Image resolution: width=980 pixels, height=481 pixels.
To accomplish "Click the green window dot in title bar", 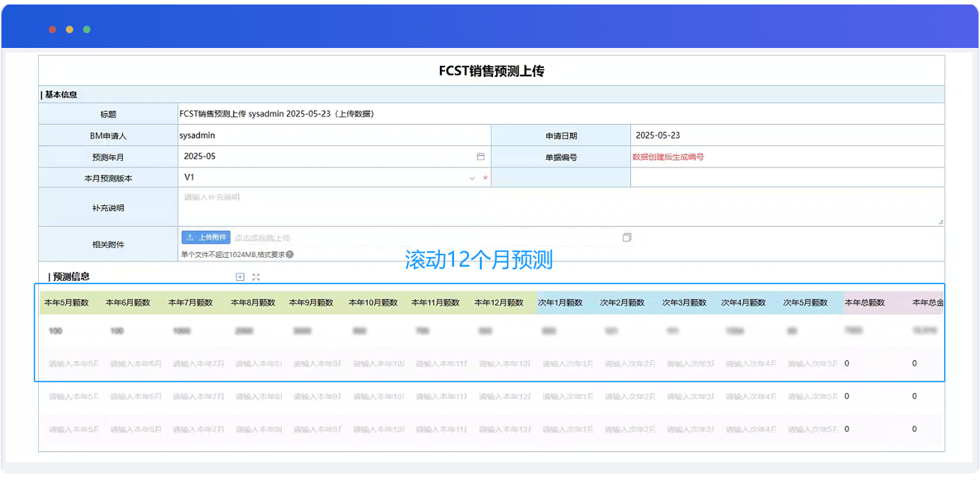I will (87, 29).
